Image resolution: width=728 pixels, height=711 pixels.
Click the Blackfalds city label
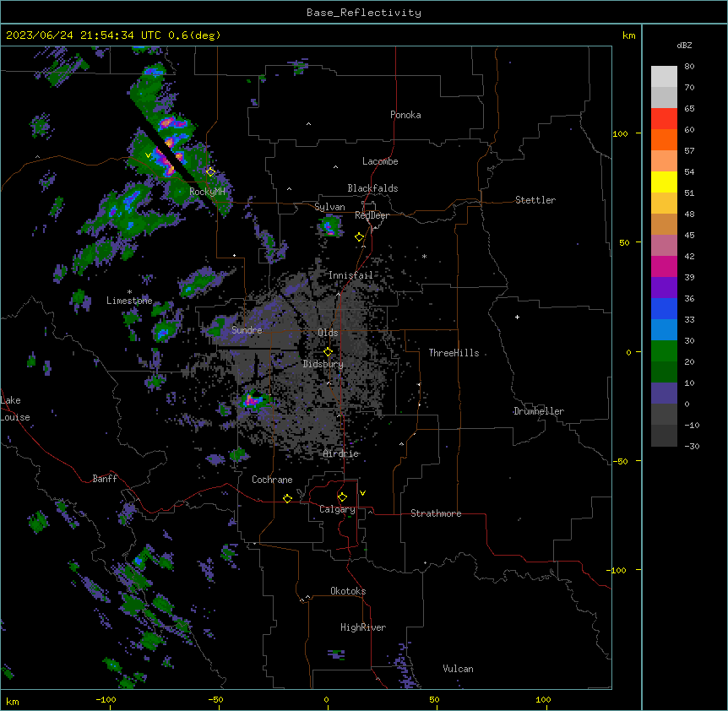tap(372, 188)
